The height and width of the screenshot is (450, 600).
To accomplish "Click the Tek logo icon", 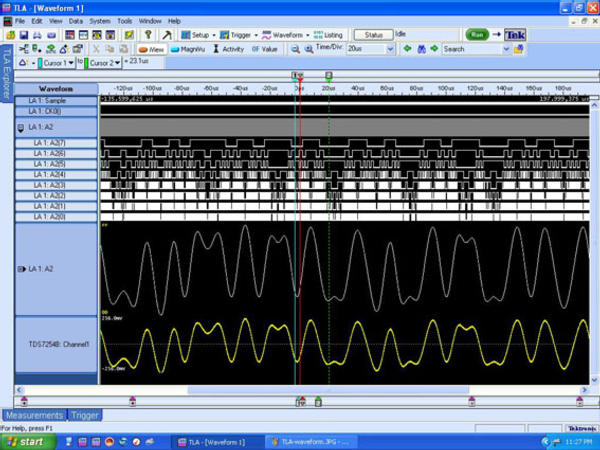I will click(516, 34).
